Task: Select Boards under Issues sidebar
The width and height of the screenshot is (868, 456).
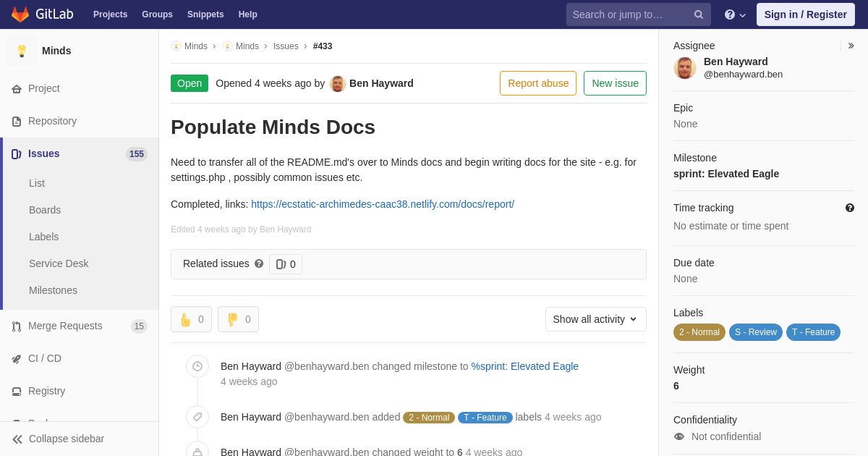Action: pyautogui.click(x=45, y=210)
